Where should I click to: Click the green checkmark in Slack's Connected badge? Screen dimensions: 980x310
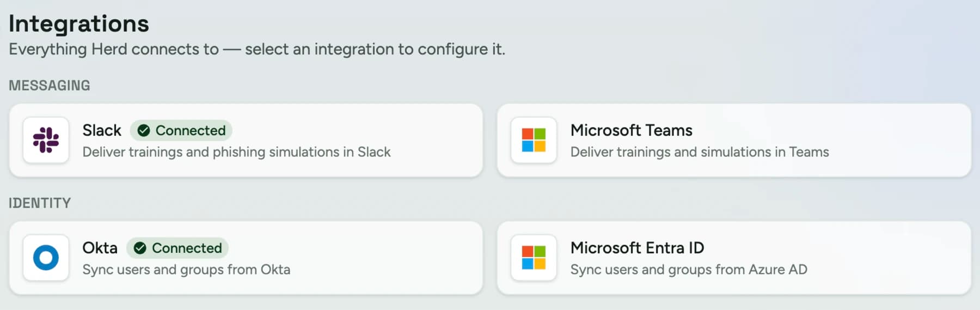tap(144, 130)
